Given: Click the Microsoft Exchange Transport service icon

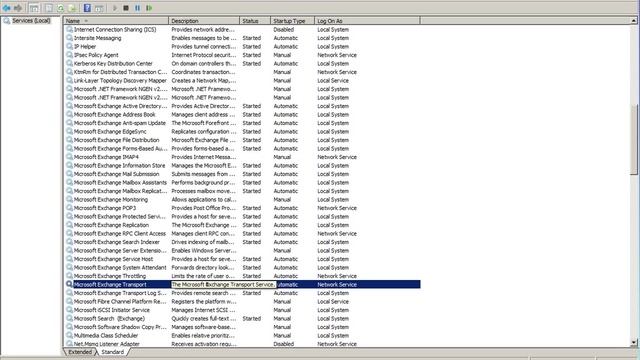Looking at the screenshot, I should point(69,284).
